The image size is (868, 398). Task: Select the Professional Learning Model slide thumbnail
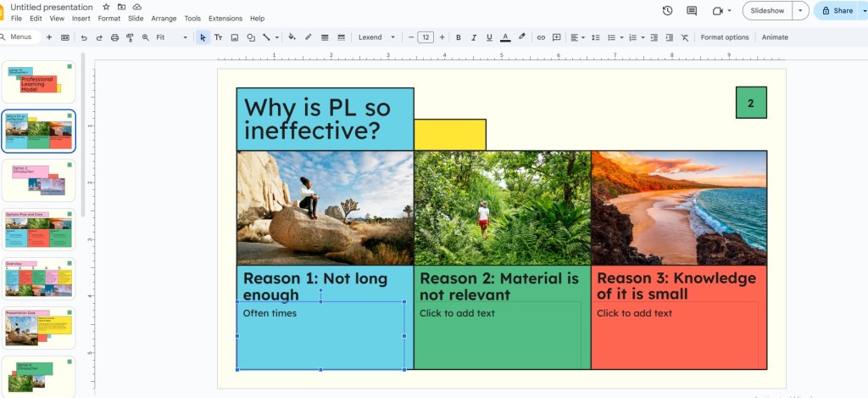(39, 81)
